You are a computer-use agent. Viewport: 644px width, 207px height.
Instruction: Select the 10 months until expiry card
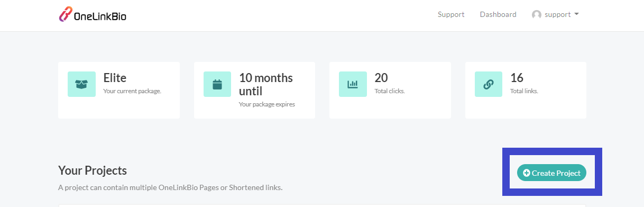[254, 90]
